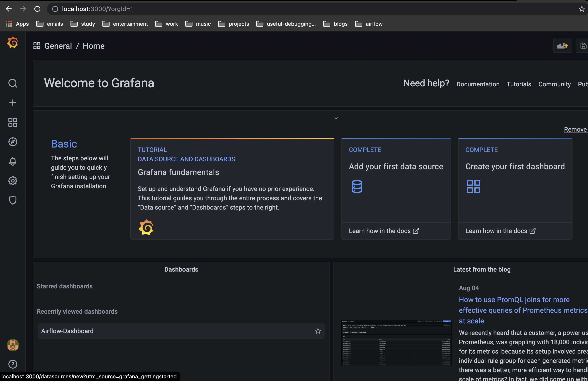This screenshot has height=381, width=588.
Task: Open the Alerting bell icon
Action: click(13, 161)
